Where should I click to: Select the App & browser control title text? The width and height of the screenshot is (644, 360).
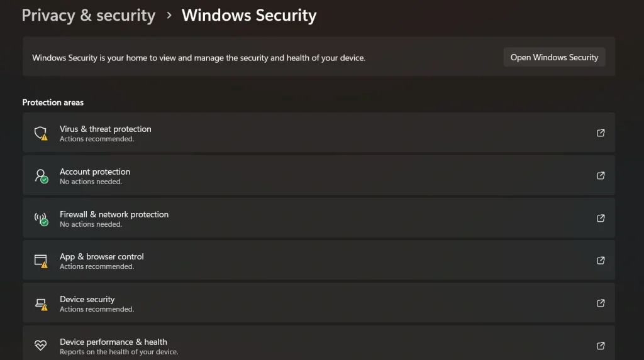click(x=102, y=256)
